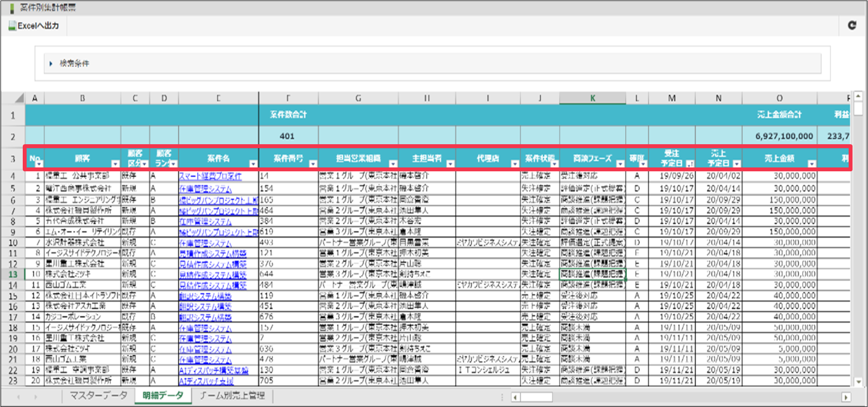The image size is (868, 407).
Task: Open the 受注予定日 sort filter dropdown
Action: click(x=690, y=164)
